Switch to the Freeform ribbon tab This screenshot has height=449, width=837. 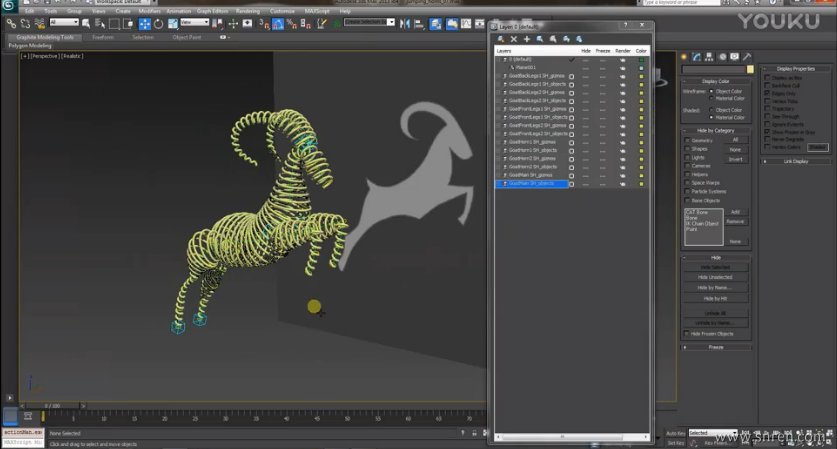point(102,37)
